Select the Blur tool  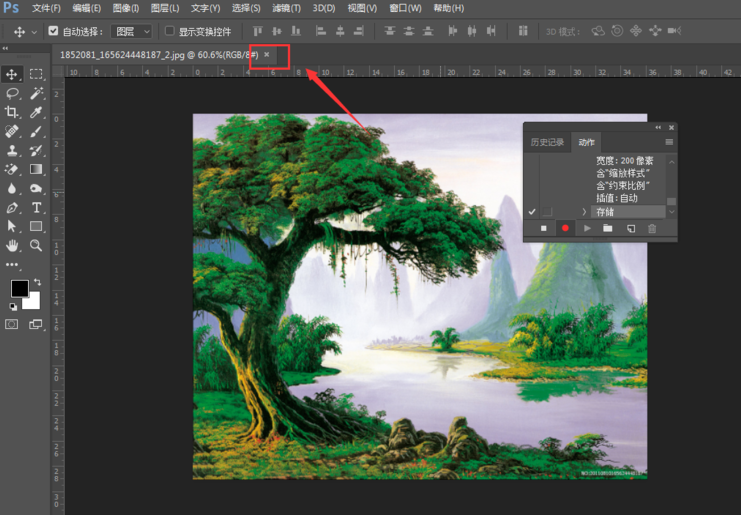tap(12, 189)
